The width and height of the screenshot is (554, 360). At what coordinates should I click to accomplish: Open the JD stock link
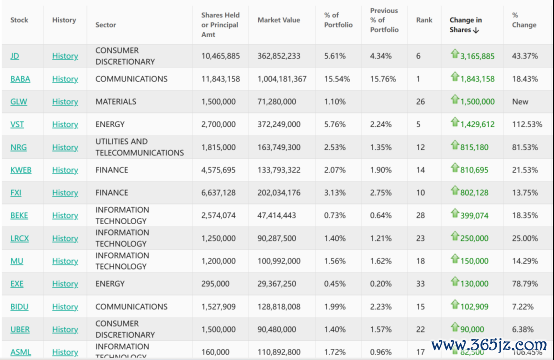pos(15,56)
